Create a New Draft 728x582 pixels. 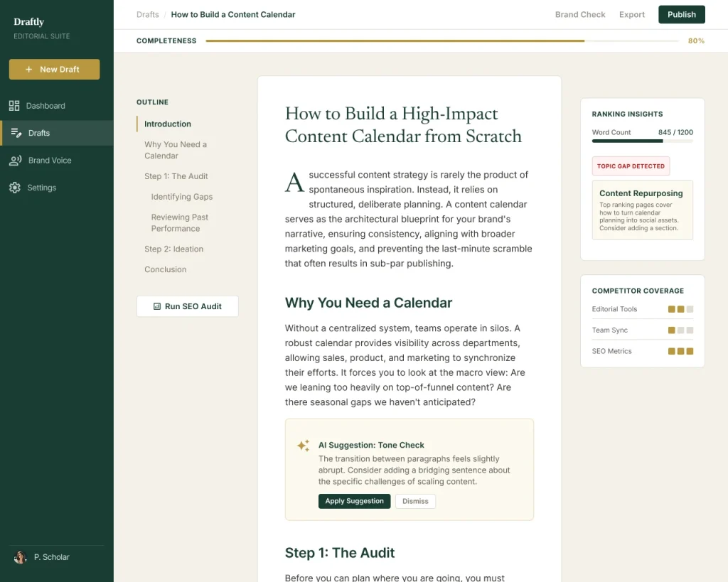[x=54, y=69]
